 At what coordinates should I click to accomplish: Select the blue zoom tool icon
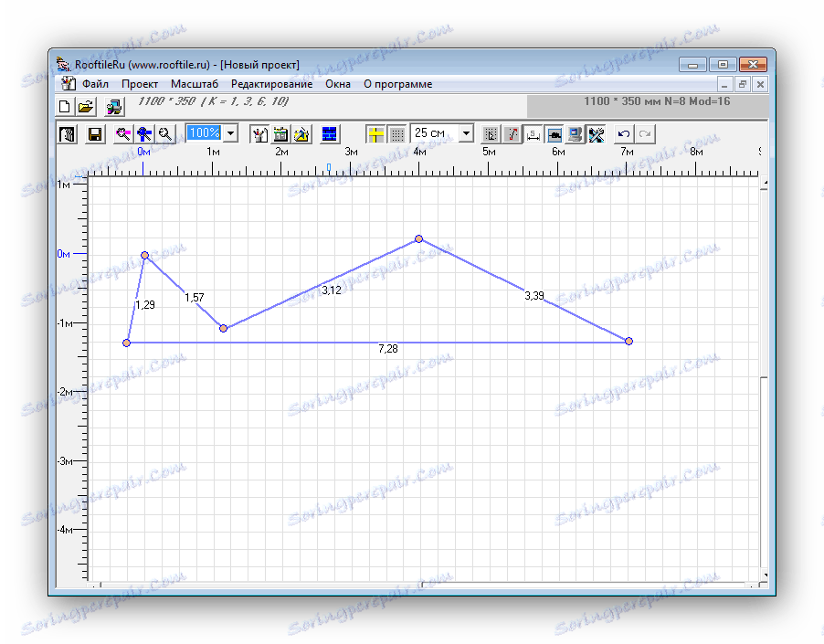(x=144, y=134)
